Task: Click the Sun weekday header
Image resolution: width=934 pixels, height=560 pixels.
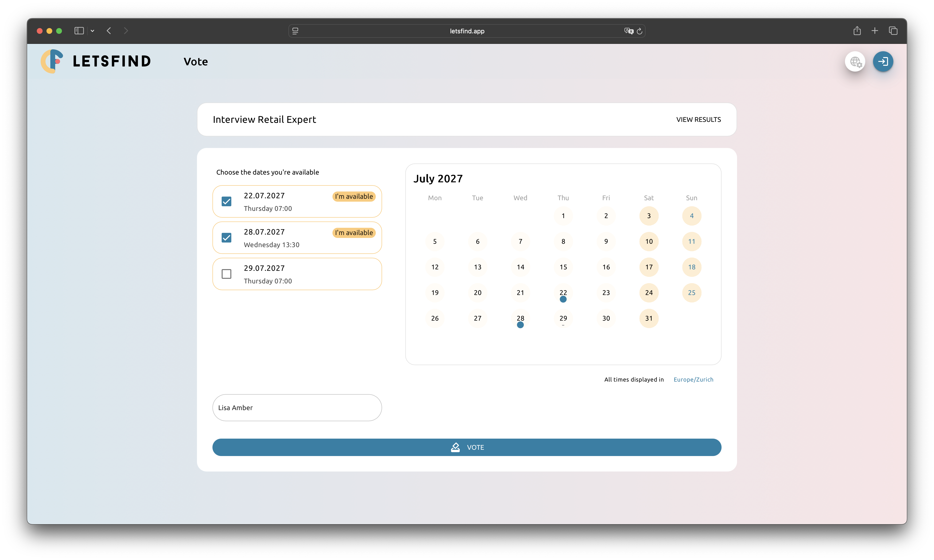Action: click(x=692, y=198)
